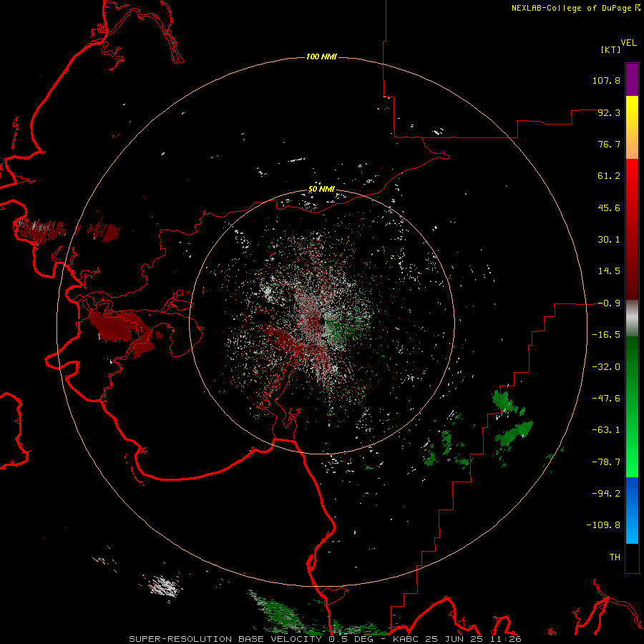This screenshot has height=644, width=644.
Task: Click the 45.6 velocity scale value
Action: (x=609, y=208)
